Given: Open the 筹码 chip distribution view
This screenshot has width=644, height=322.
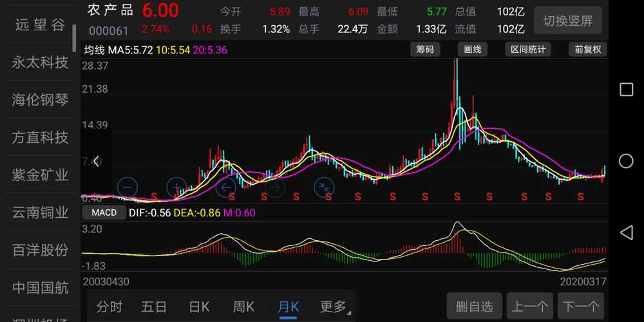Looking at the screenshot, I should 425,50.
